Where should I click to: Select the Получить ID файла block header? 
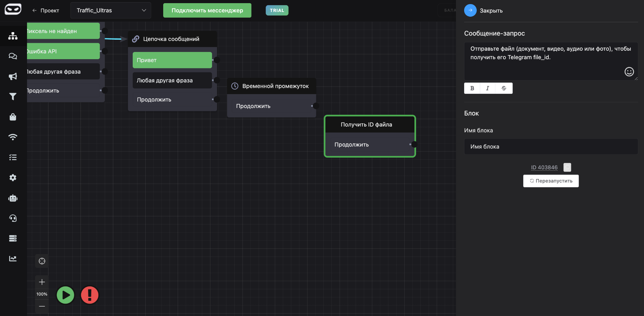tap(370, 125)
